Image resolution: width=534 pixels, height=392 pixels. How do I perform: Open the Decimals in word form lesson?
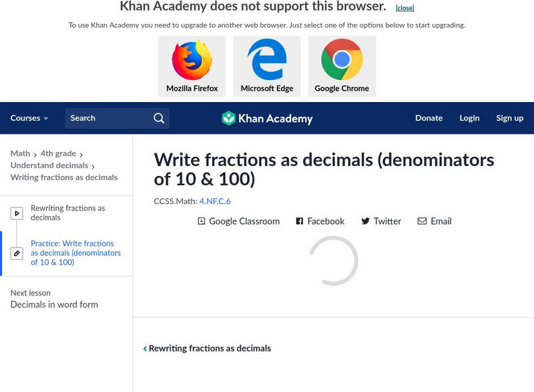[54, 305]
